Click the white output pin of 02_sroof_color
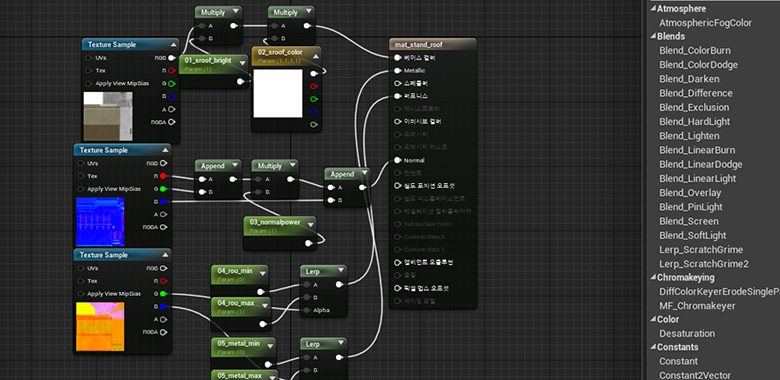This screenshot has width=780, height=380. point(314,74)
